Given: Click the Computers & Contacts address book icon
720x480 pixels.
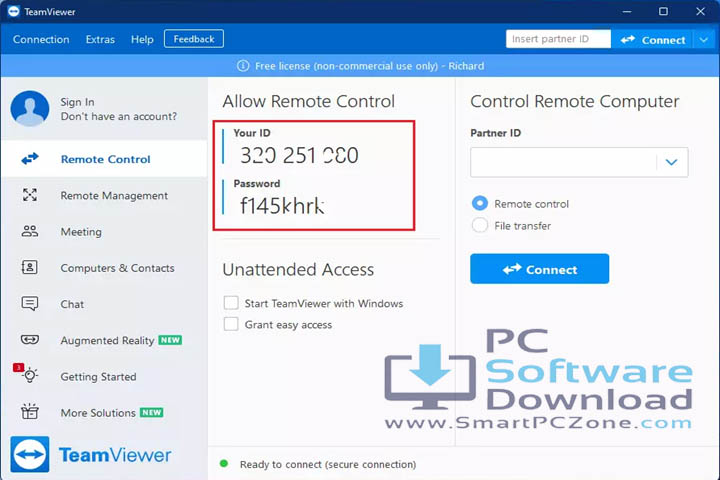Looking at the screenshot, I should [30, 267].
